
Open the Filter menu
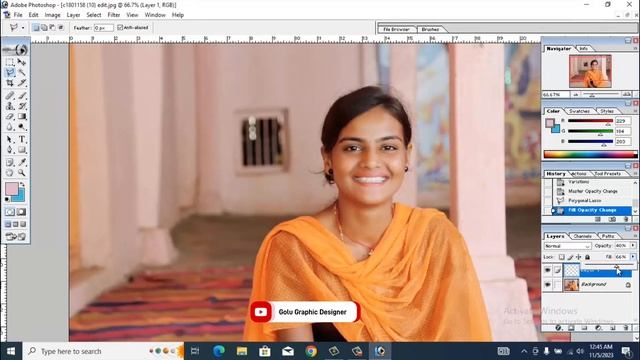click(114, 15)
